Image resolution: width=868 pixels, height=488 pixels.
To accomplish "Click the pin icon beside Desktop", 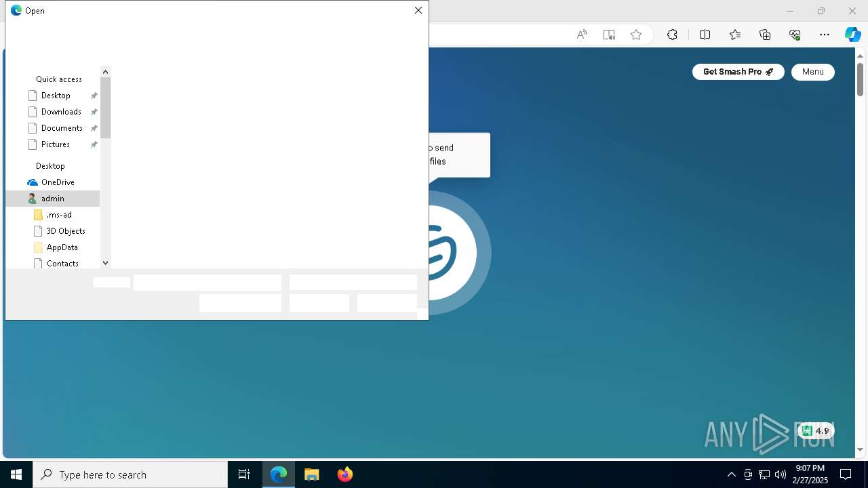I will click(94, 96).
